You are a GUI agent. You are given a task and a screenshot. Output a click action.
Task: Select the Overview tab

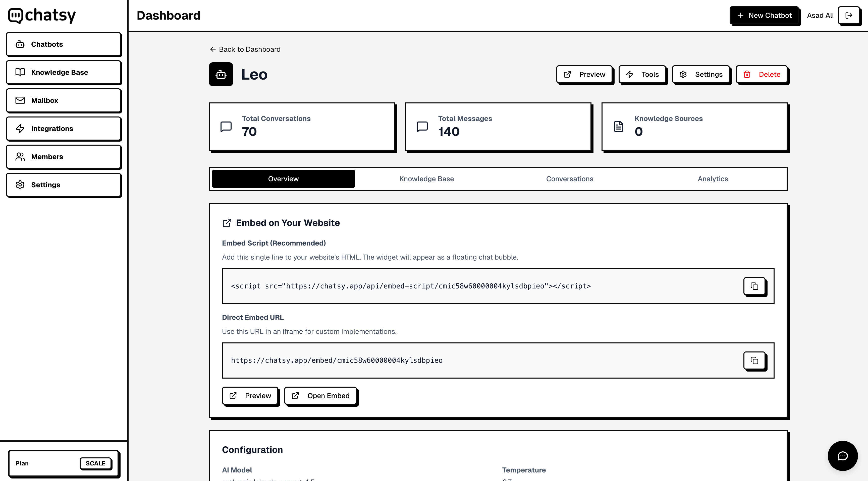point(283,179)
